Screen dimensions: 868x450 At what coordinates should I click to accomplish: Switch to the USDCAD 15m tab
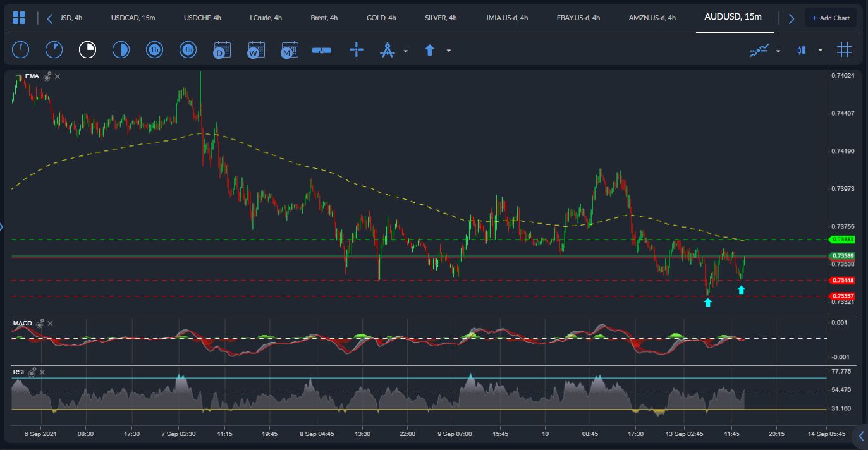(x=133, y=18)
